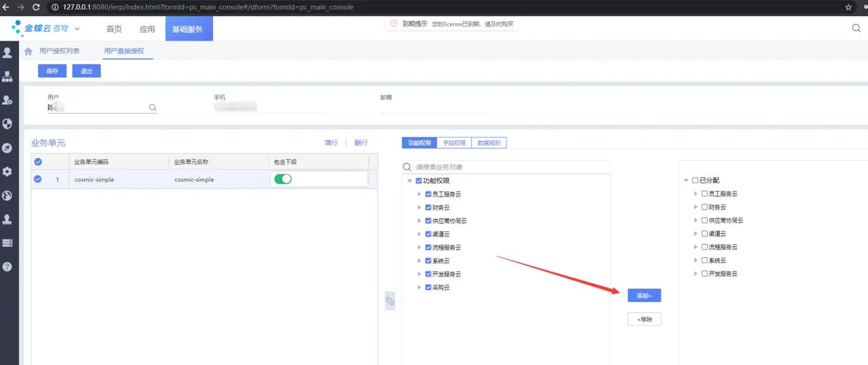The width and height of the screenshot is (868, 365).
Task: Switch to the 数据规则 tab
Action: pos(489,143)
